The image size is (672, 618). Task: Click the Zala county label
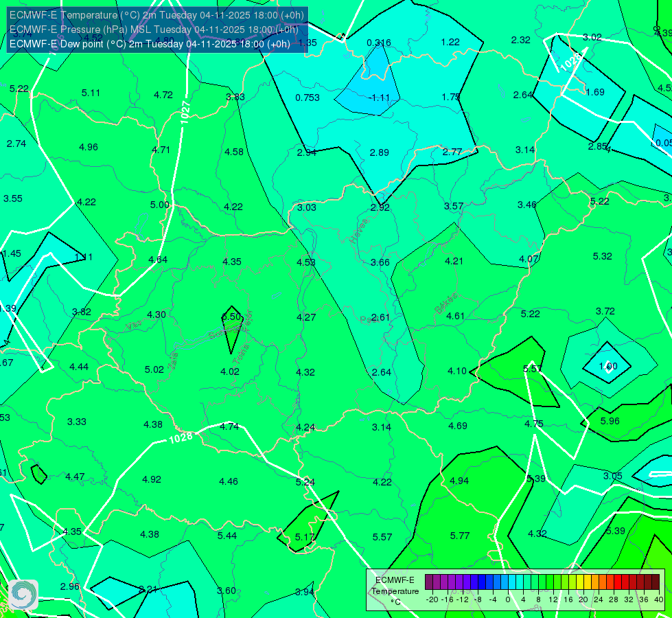173,360
